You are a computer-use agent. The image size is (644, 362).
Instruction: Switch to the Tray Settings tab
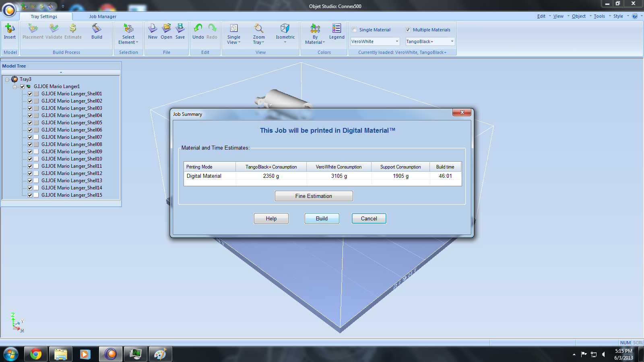(44, 16)
